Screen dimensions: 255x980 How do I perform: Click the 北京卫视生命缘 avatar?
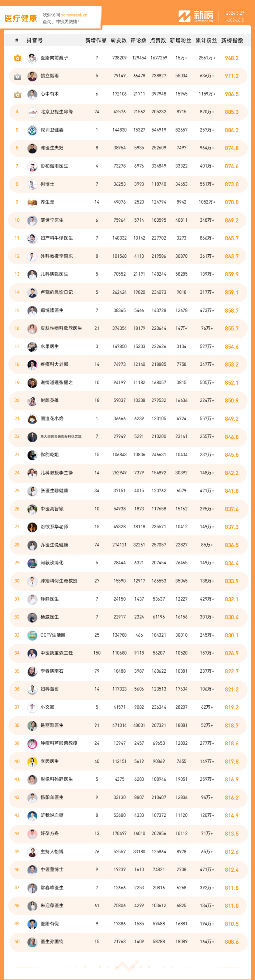click(x=32, y=112)
